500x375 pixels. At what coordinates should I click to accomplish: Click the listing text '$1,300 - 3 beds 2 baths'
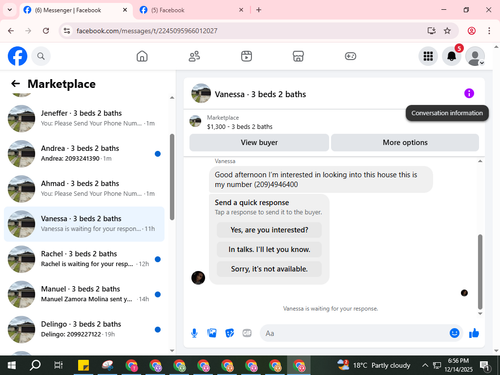[x=239, y=127]
